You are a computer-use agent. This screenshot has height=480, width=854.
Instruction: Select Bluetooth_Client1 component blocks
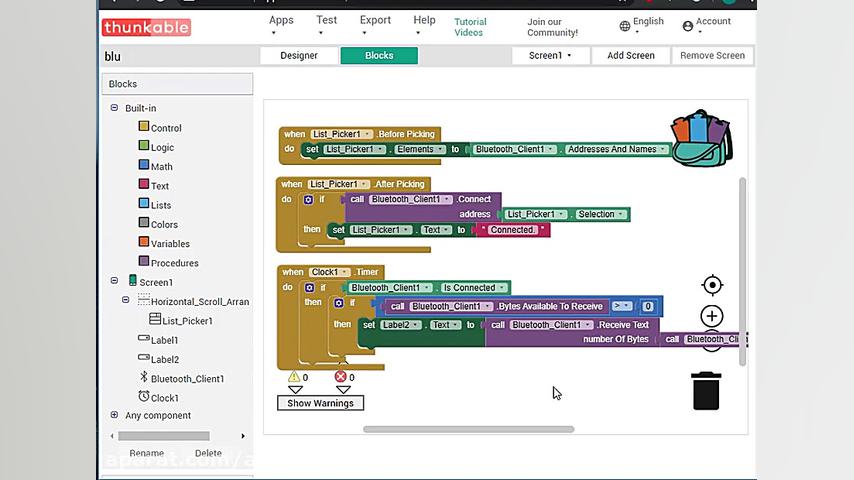(181, 378)
